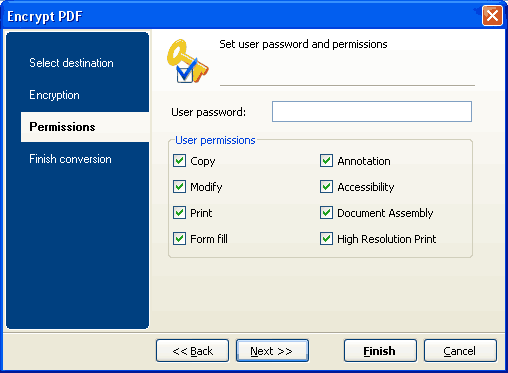
Task: Close the Encrypt PDF dialog window
Action: [x=492, y=16]
